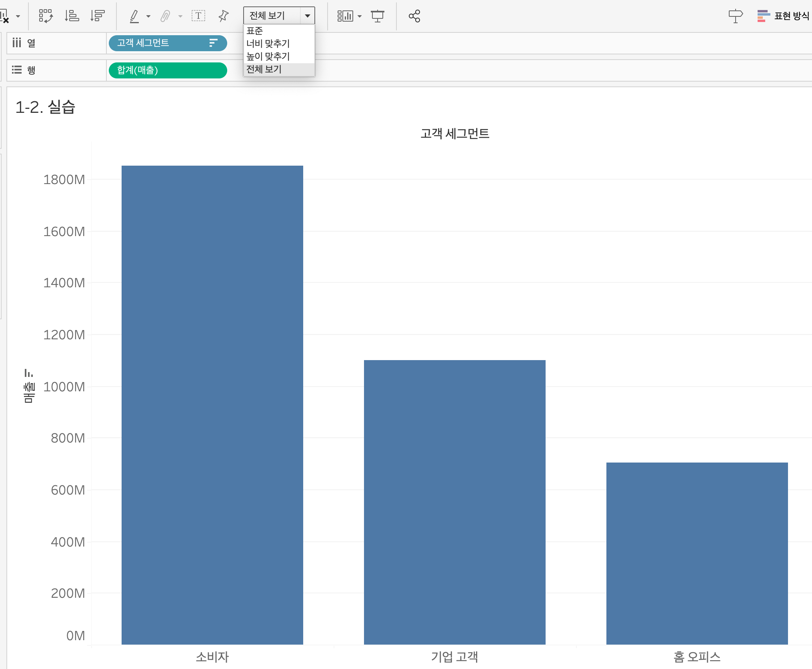
Task: Click the clear sheet icon
Action: (4, 16)
